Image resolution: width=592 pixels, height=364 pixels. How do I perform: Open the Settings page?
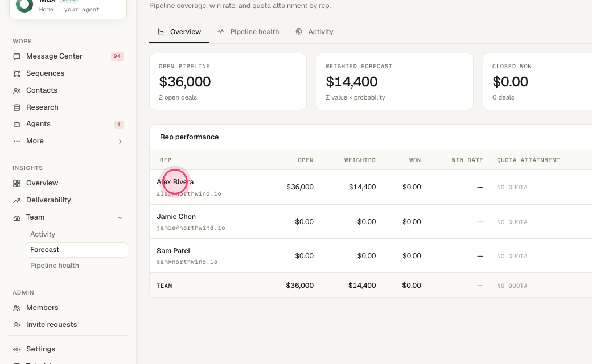click(x=68, y=349)
